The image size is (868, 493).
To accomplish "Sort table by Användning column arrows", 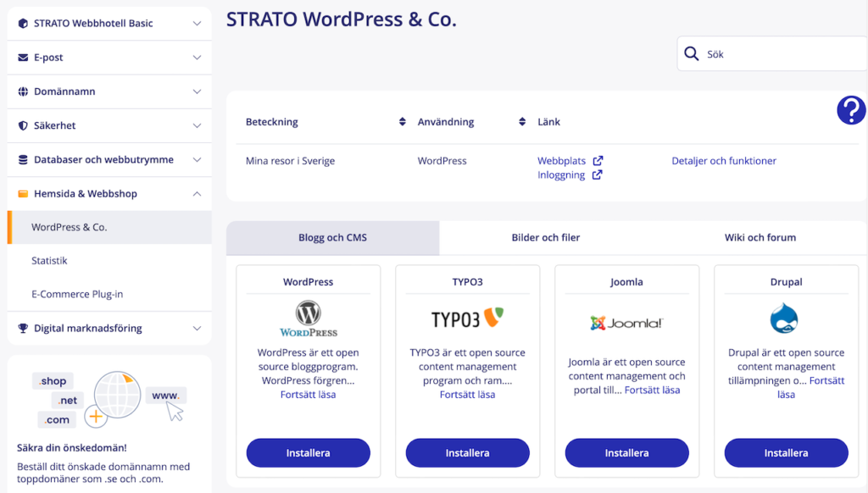I will pos(522,122).
